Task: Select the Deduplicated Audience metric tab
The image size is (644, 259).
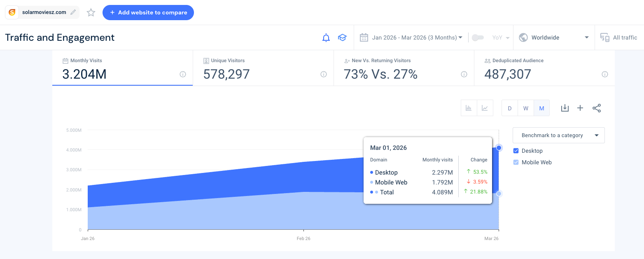Action: pos(544,68)
